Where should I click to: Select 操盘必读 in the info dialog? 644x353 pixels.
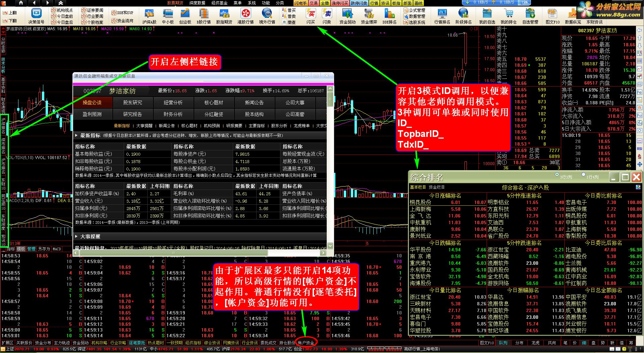click(92, 102)
